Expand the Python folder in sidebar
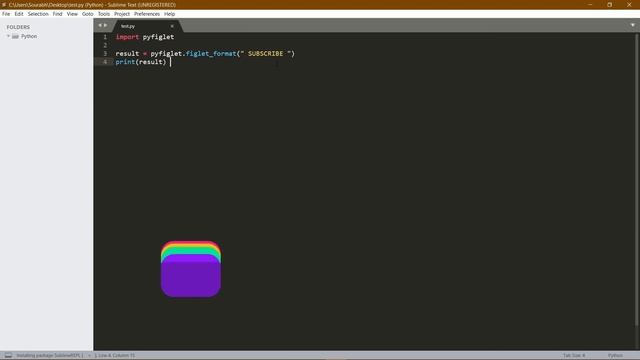The height and width of the screenshot is (360, 640). 8,36
